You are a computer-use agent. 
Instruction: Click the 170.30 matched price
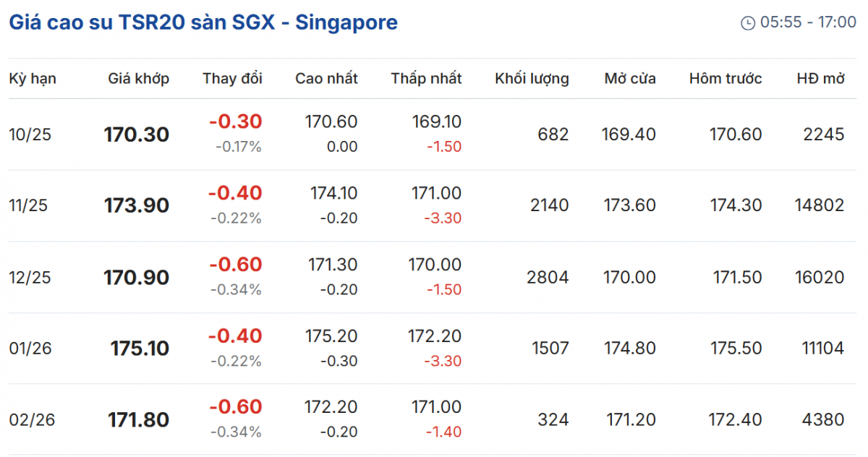pos(137,134)
